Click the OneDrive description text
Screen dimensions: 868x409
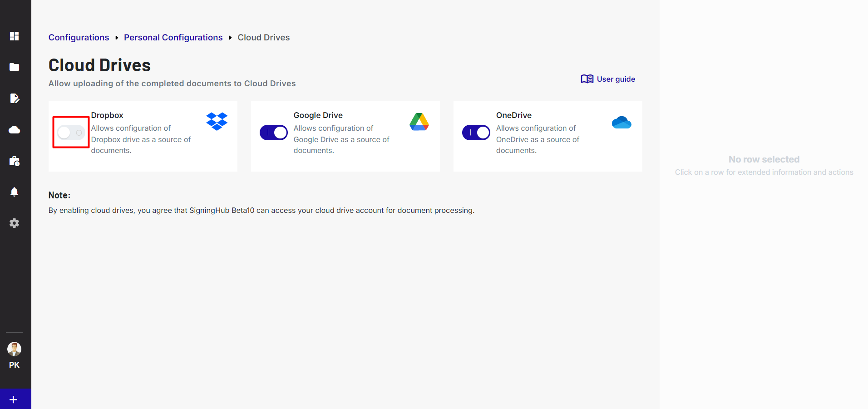(538, 139)
